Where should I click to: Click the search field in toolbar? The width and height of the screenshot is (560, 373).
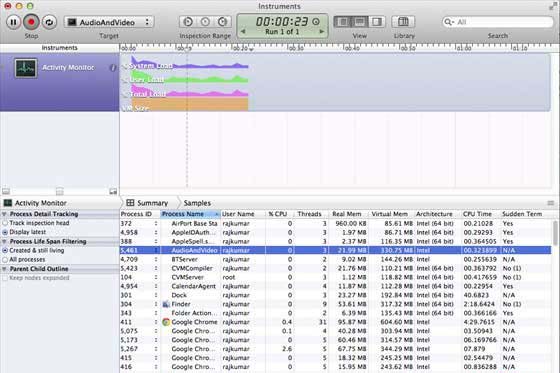pyautogui.click(x=498, y=22)
